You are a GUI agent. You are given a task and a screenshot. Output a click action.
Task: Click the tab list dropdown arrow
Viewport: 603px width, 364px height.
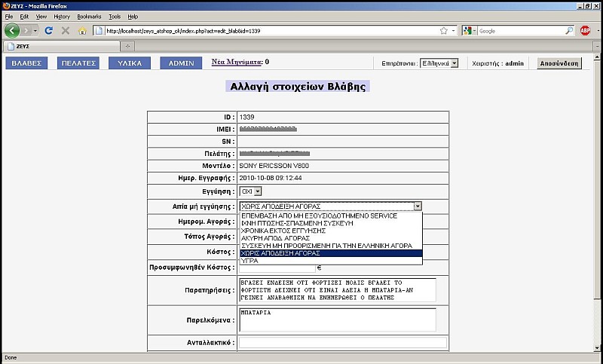(x=597, y=46)
